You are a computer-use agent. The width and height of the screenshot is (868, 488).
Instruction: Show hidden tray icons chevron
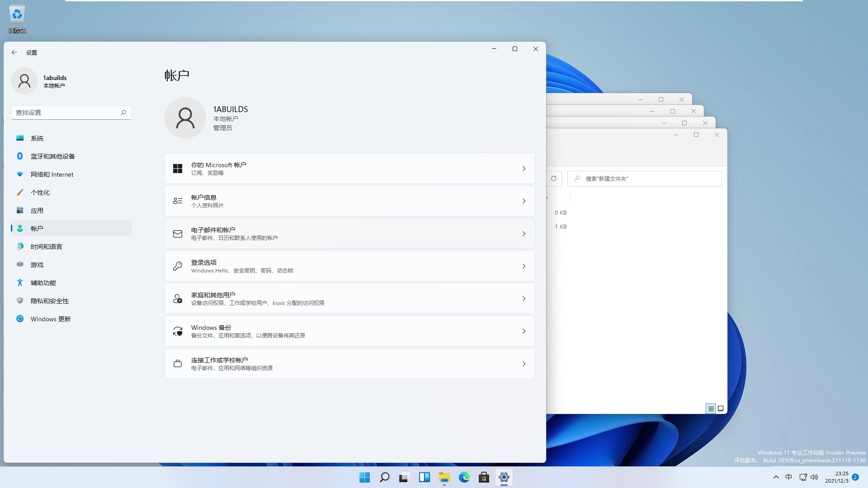click(x=776, y=477)
